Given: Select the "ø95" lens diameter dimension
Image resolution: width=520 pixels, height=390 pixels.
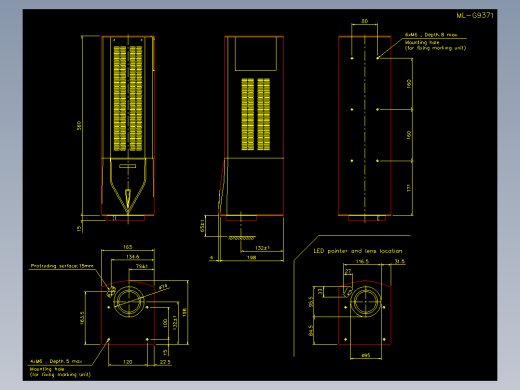Looking at the screenshot, I should coord(366,355).
